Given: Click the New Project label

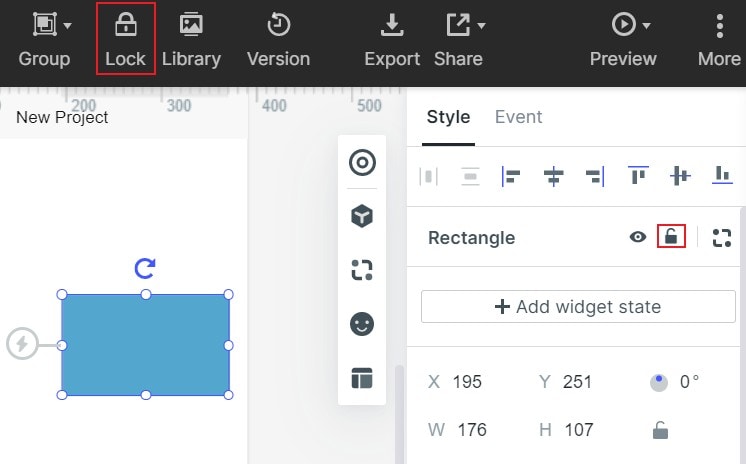Looking at the screenshot, I should (62, 117).
